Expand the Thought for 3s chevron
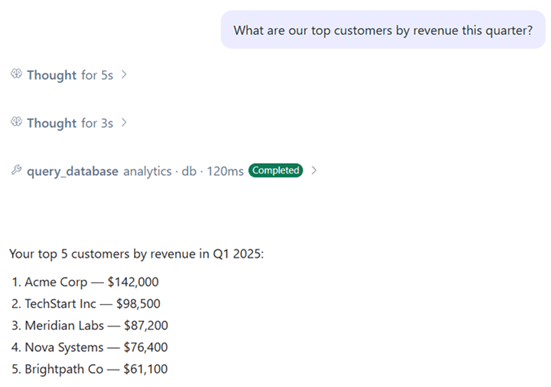Image resolution: width=551 pixels, height=387 pixels. pos(124,123)
